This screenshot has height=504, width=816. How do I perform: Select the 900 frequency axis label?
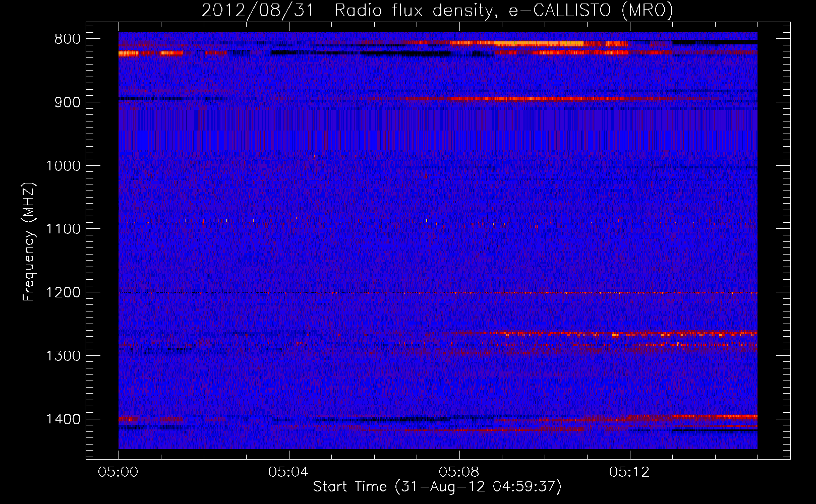click(x=68, y=102)
